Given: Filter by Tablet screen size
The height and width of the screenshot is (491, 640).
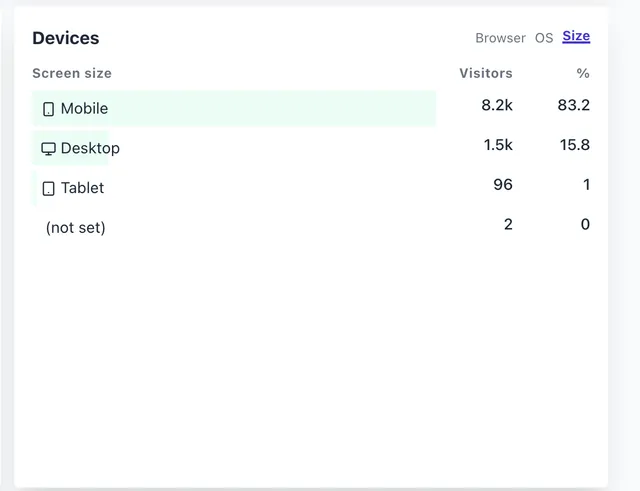Looking at the screenshot, I should (x=82, y=188).
